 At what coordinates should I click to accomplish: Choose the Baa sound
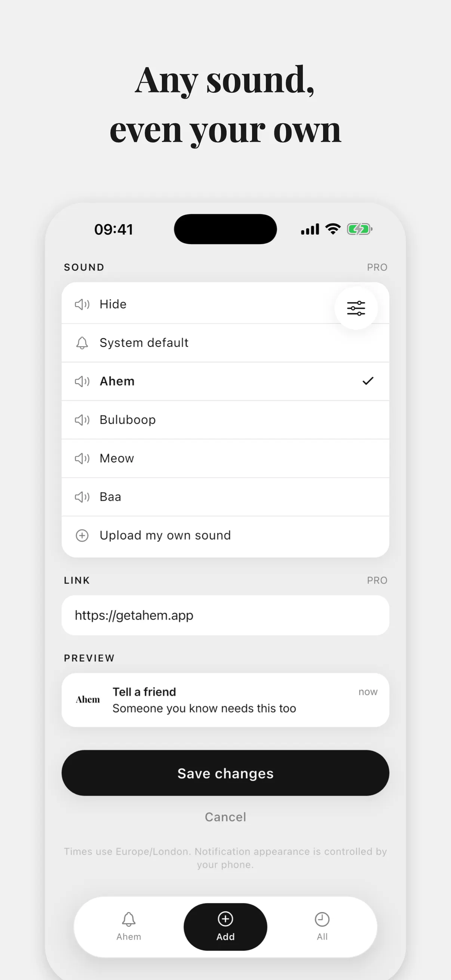click(225, 496)
